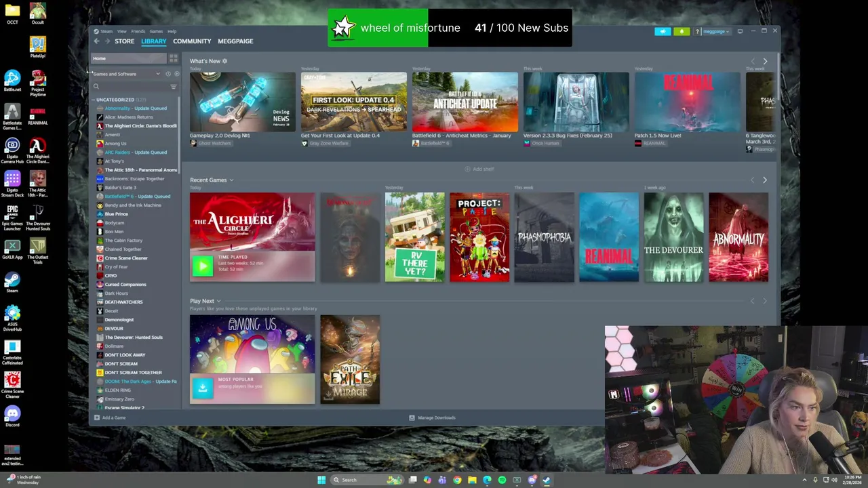Open the Recent Games shelf dropdown

coord(231,180)
